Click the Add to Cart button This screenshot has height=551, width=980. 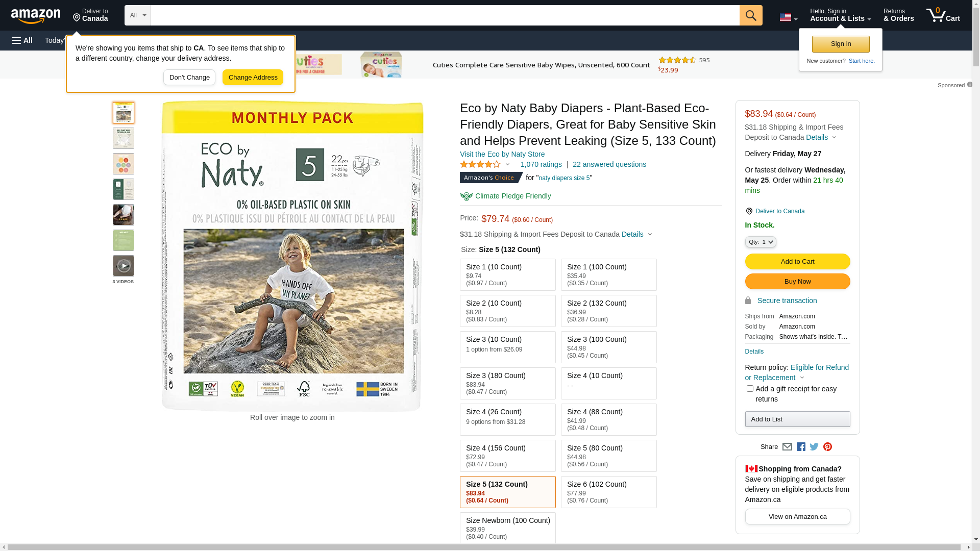click(797, 261)
